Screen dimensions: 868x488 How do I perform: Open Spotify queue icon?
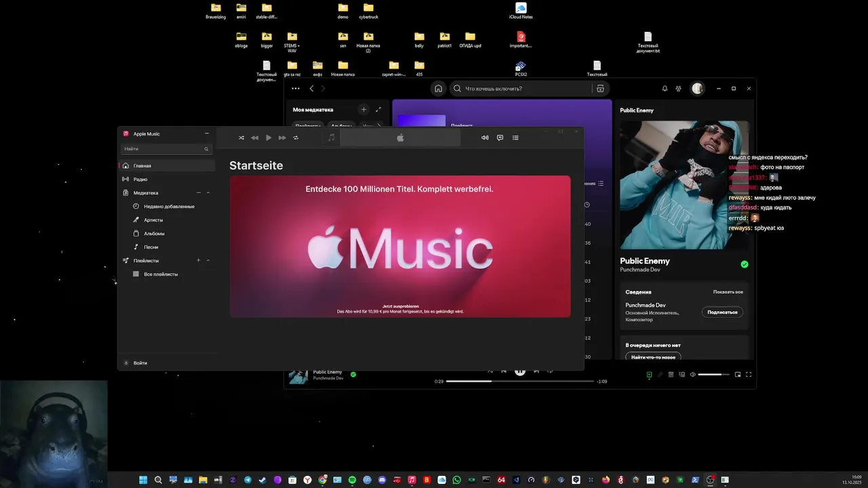(x=671, y=374)
